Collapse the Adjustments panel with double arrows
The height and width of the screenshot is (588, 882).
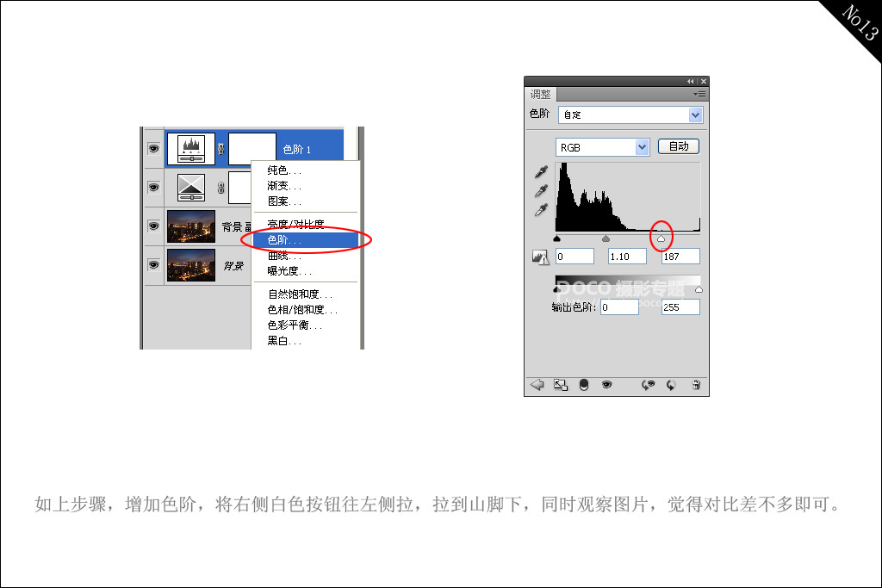click(x=690, y=82)
